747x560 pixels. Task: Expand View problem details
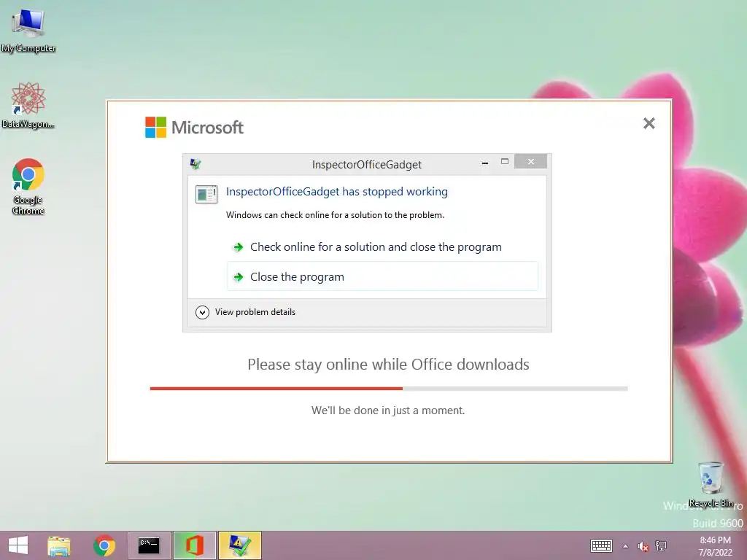click(x=203, y=312)
